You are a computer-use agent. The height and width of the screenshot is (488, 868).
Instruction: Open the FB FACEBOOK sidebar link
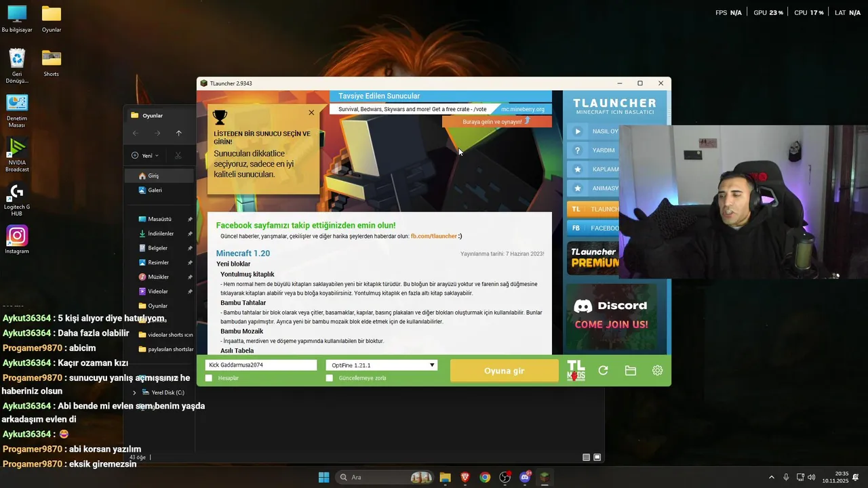pyautogui.click(x=593, y=228)
